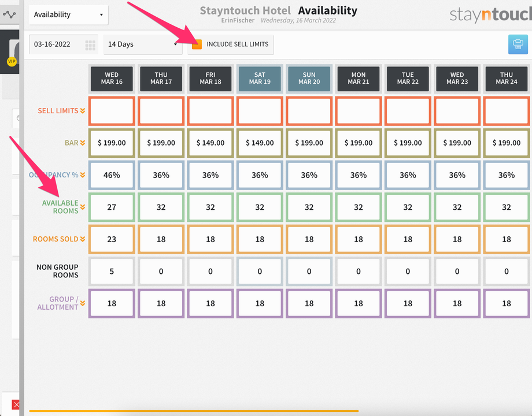532x416 pixels.
Task: Click the $ 149.00 BAR rate for MAR 18
Action: click(210, 143)
